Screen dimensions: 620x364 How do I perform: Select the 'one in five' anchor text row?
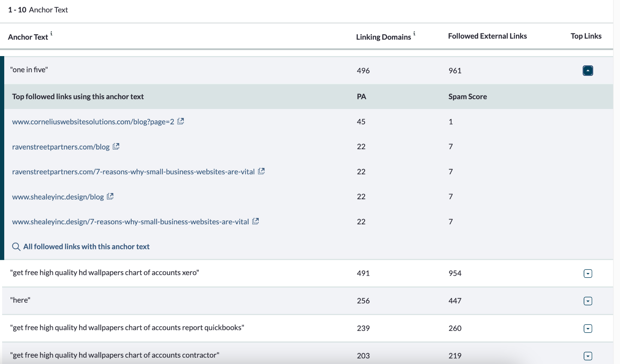[x=30, y=70]
